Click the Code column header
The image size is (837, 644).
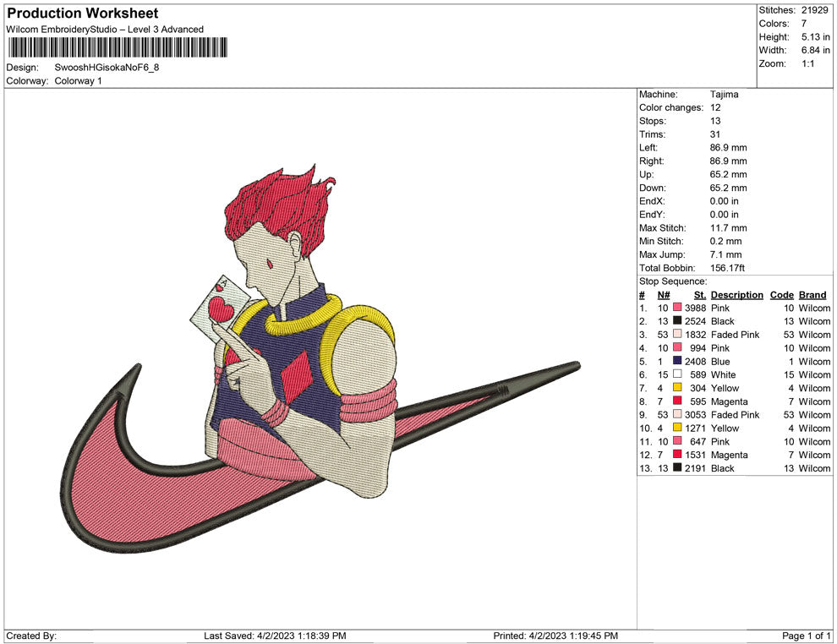781,294
